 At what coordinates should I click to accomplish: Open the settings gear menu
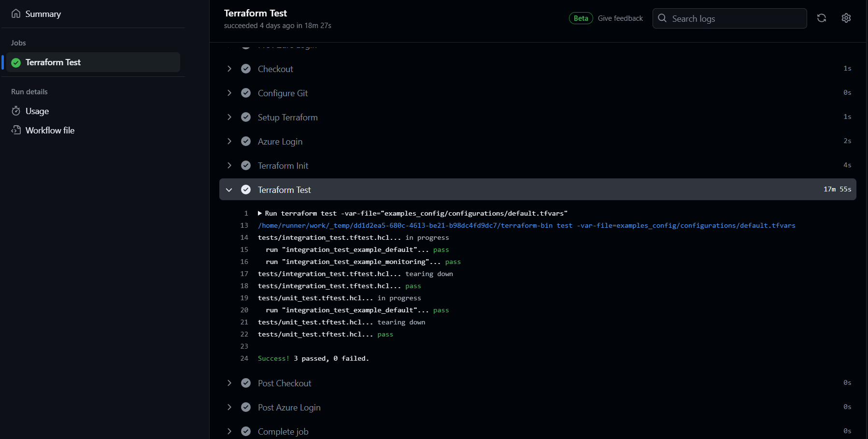846,18
